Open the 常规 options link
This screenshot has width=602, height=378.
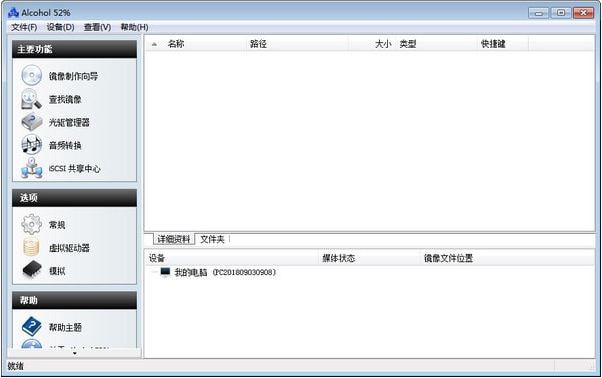(57, 225)
